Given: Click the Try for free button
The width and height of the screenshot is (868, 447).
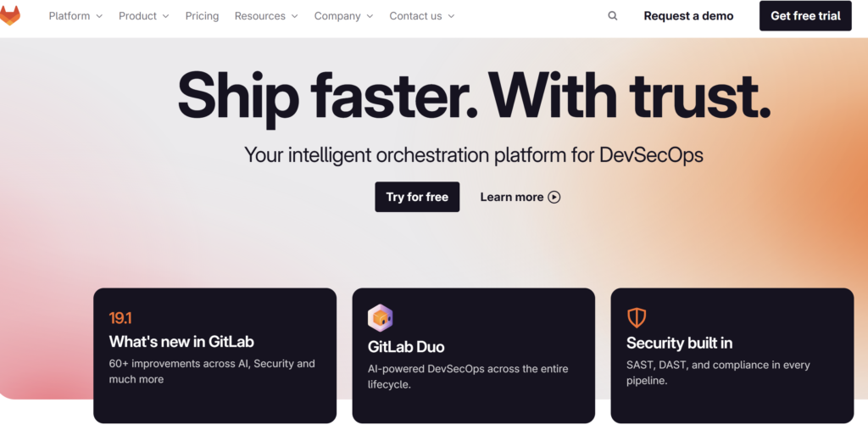Looking at the screenshot, I should point(417,197).
